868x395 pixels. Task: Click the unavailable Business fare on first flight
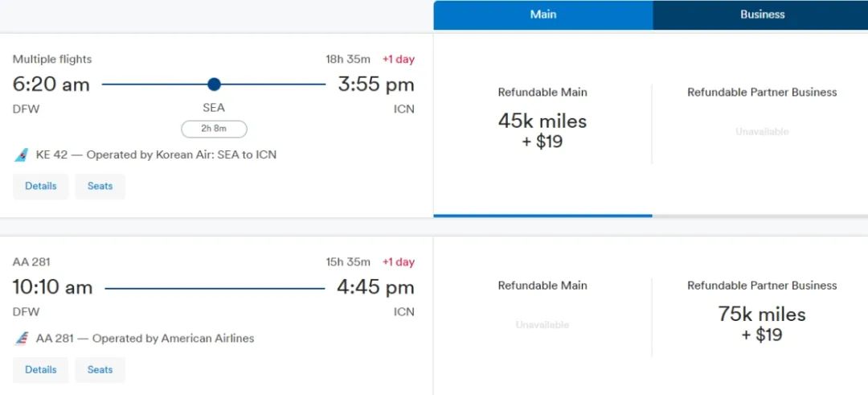[x=762, y=131]
